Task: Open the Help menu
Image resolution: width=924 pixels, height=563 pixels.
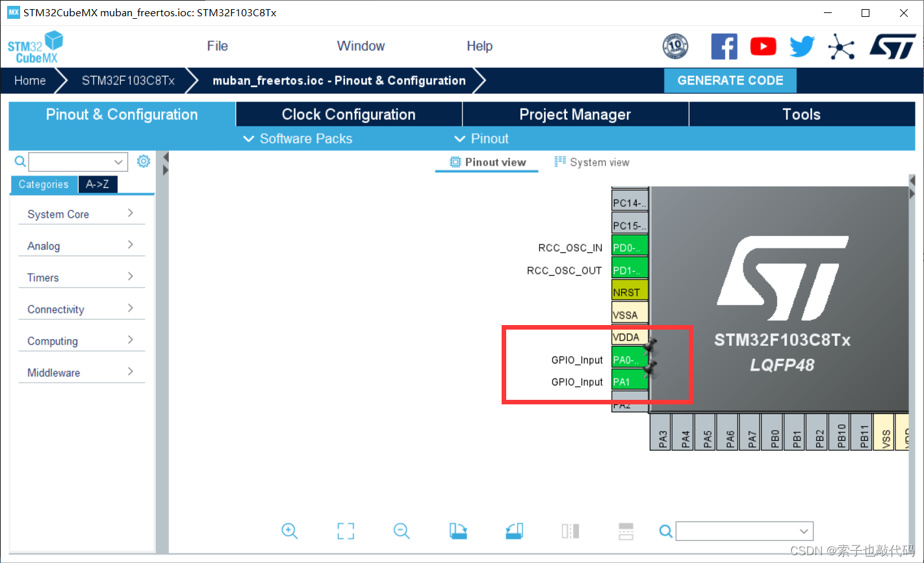Action: pyautogui.click(x=480, y=46)
